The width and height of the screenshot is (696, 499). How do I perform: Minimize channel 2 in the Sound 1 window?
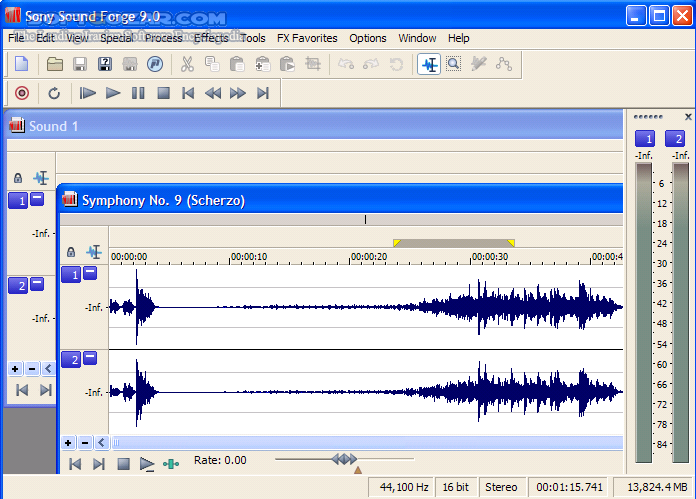pos(37,283)
